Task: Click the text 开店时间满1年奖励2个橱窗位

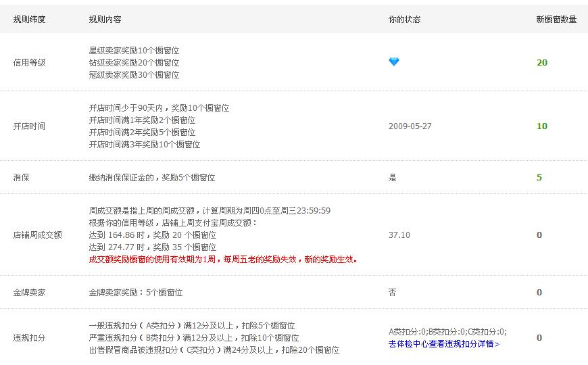Action: 142,120
